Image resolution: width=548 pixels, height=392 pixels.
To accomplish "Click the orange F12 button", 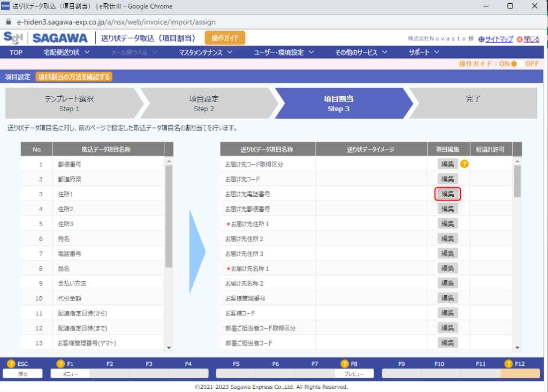I will [x=520, y=374].
